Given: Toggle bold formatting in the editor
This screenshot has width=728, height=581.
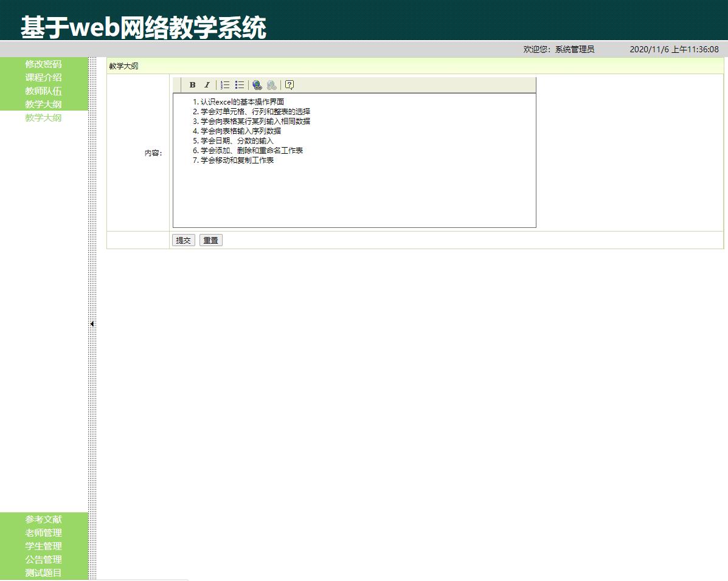Looking at the screenshot, I should click(x=192, y=85).
